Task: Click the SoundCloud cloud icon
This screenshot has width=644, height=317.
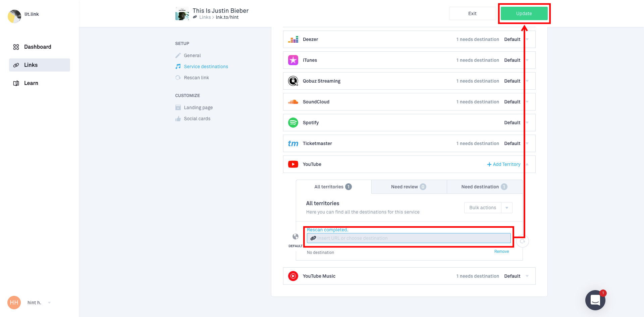Action: pyautogui.click(x=293, y=102)
